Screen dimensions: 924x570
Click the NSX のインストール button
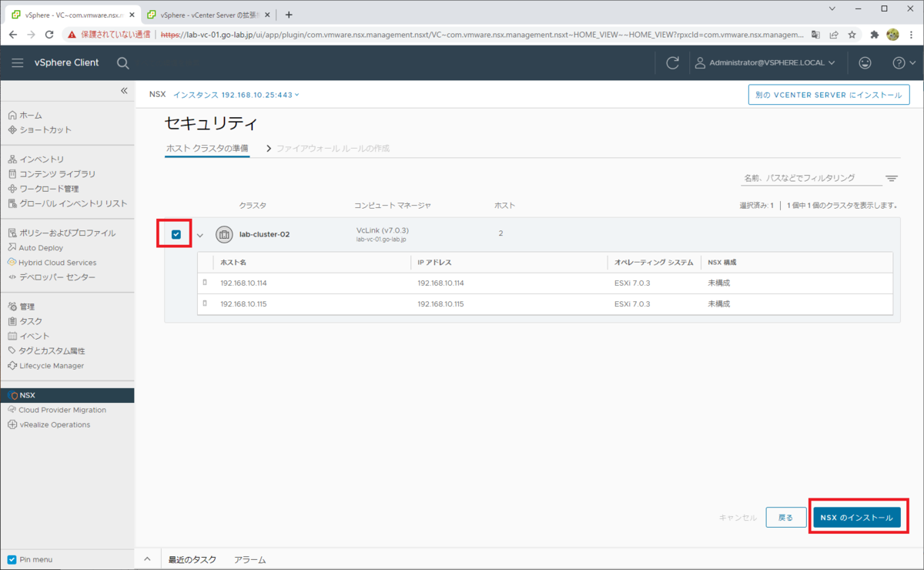[x=857, y=518]
